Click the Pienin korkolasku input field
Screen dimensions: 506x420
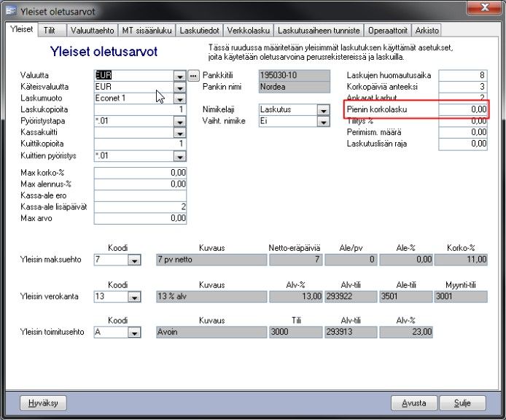coord(463,109)
